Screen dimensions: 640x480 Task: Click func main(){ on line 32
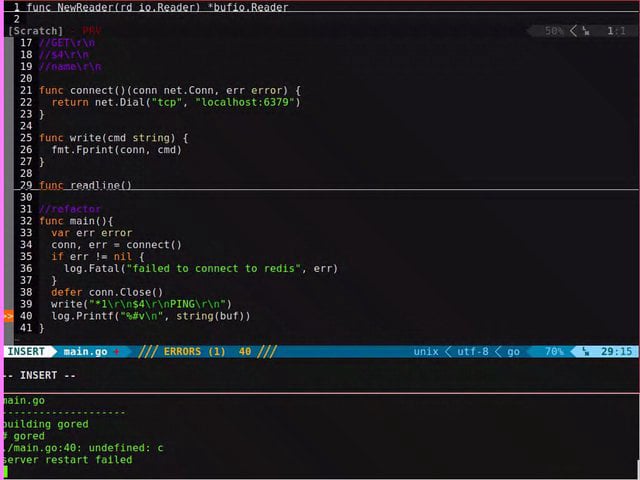(x=76, y=221)
